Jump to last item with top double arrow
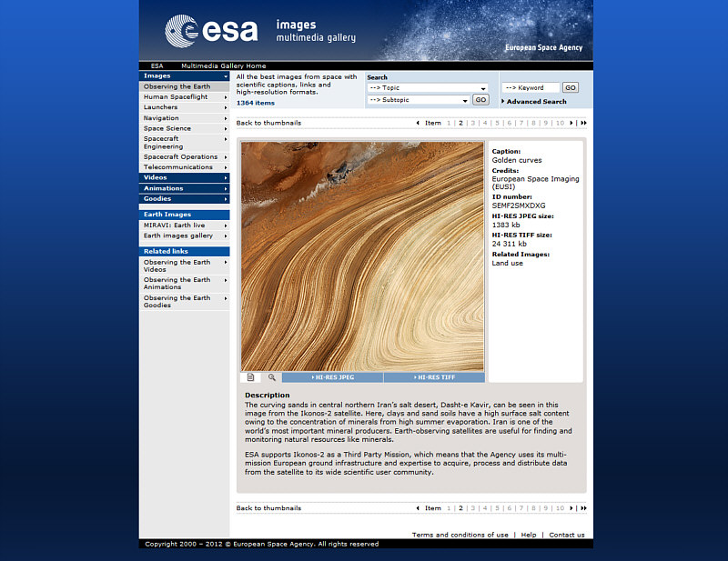Screen dimensions: 728x561 (583, 123)
